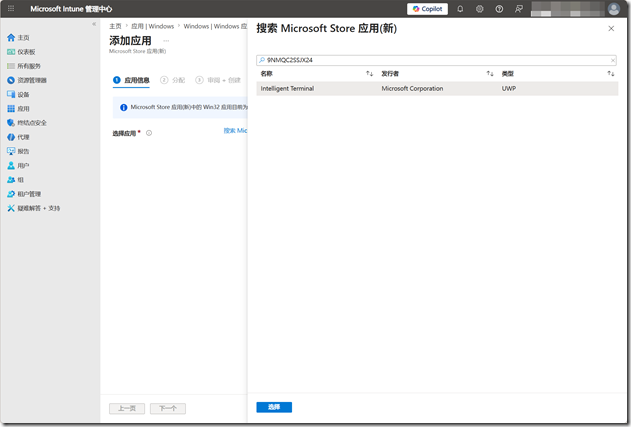Collapse the left navigation sidebar
The height and width of the screenshot is (427, 631).
pos(94,24)
